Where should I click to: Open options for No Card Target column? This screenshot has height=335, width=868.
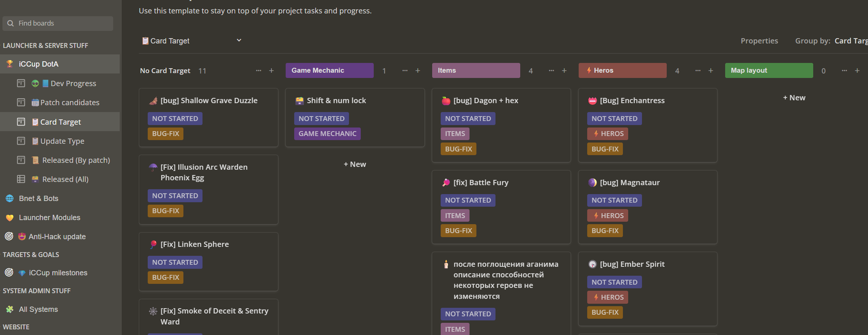point(258,71)
